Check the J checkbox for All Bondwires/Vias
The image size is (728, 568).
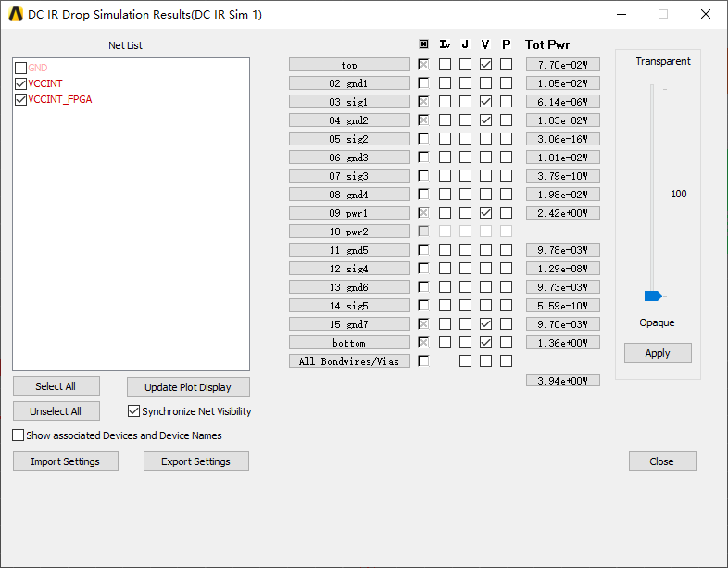click(465, 360)
